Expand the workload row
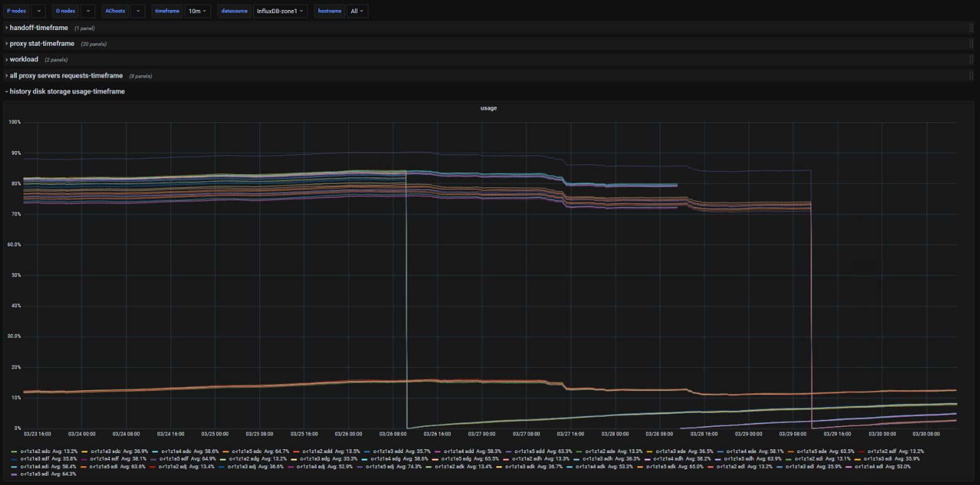The height and width of the screenshot is (485, 980). click(x=24, y=60)
